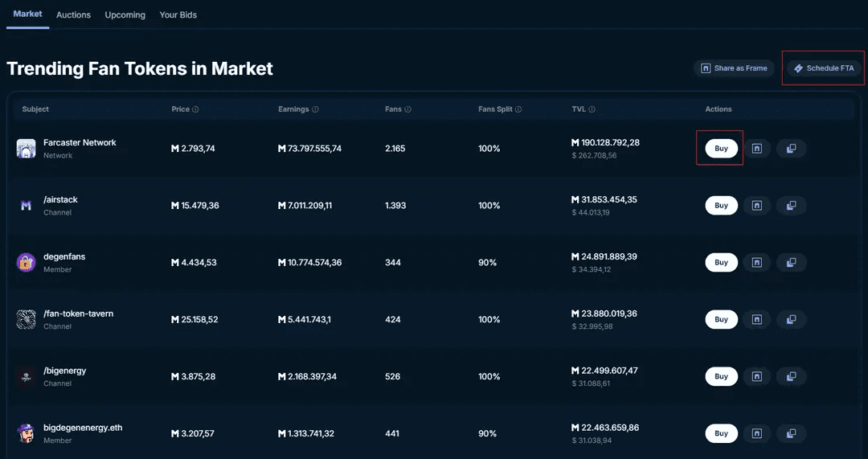Screen dimensions: 868x459
Task: Open /bigenergy channel avatar
Action: point(26,377)
